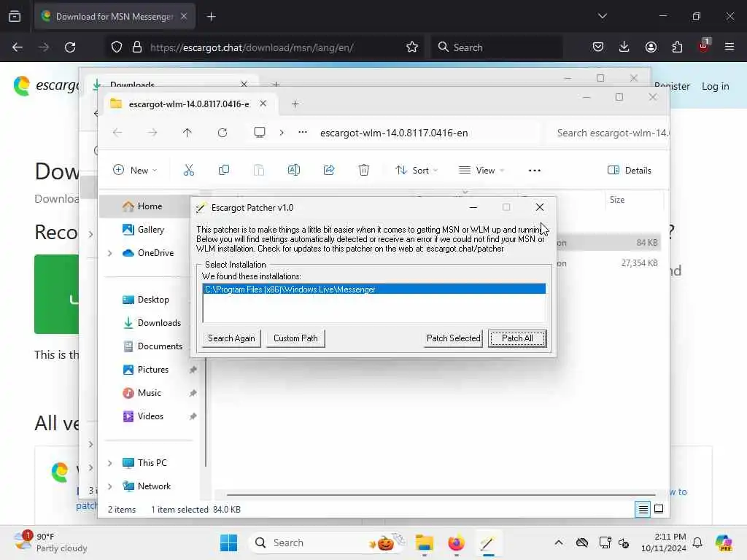This screenshot has height=560, width=747.
Task: Open the View dropdown menu
Action: click(481, 170)
